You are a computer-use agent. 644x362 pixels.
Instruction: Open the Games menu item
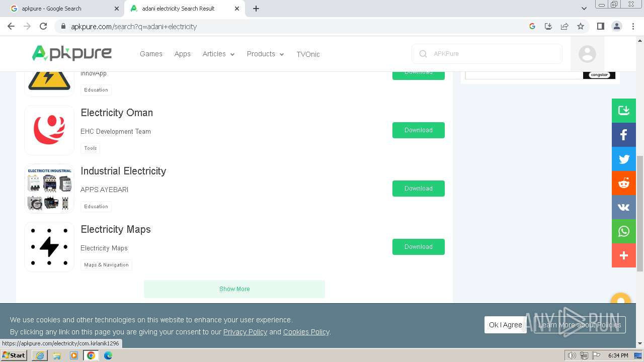point(151,54)
